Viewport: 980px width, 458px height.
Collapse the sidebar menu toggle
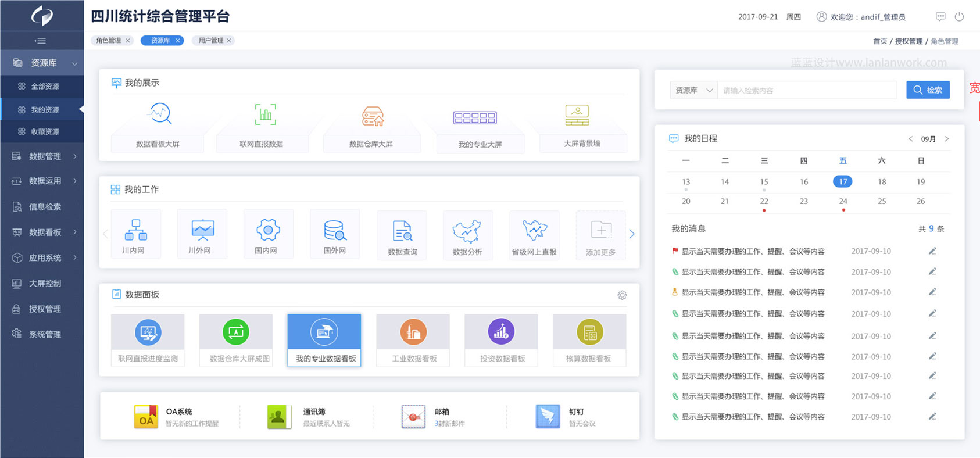point(40,41)
